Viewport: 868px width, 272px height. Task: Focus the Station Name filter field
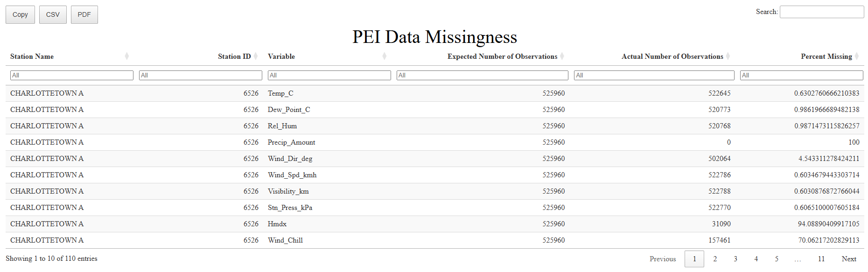click(x=72, y=75)
